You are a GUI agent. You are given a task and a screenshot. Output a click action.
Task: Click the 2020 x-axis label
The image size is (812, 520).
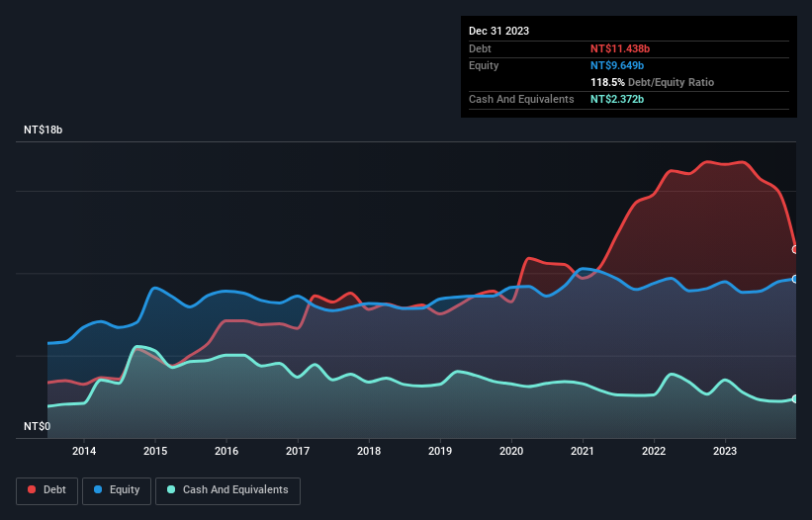click(511, 452)
